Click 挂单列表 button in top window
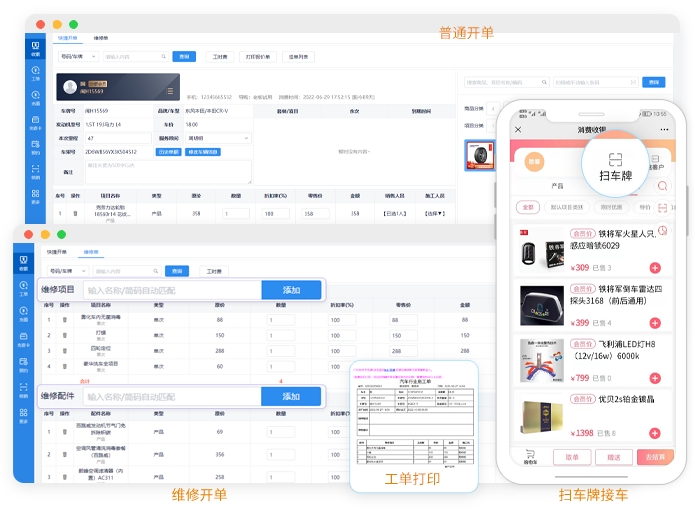 tap(298, 57)
